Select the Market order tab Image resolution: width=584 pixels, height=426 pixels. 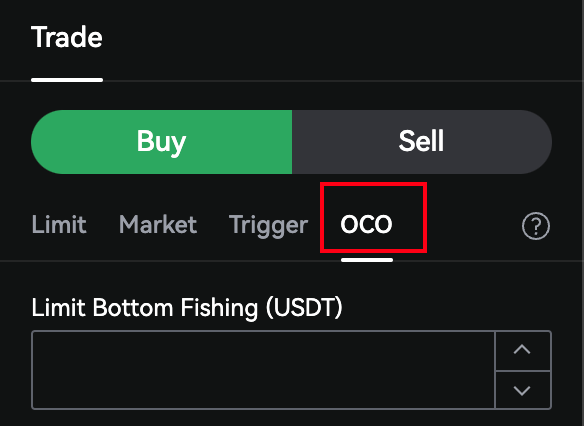click(158, 224)
